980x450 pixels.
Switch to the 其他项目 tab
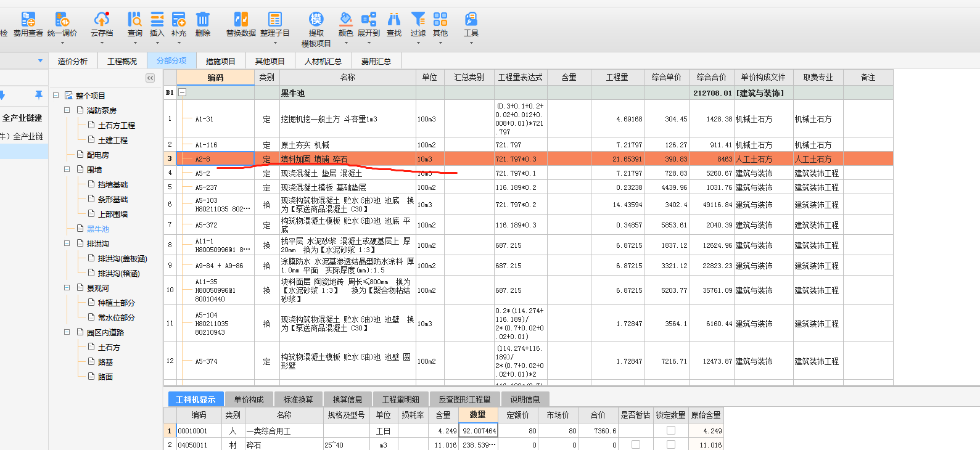(270, 61)
